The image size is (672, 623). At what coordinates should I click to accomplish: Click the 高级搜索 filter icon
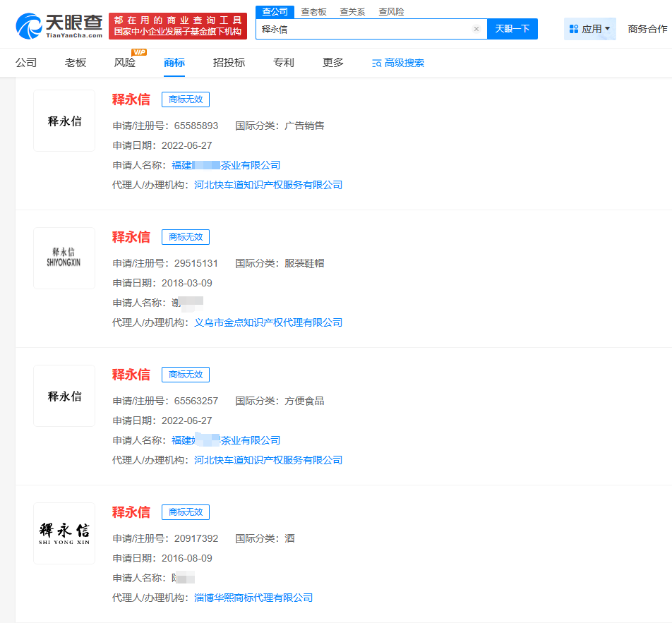(377, 63)
